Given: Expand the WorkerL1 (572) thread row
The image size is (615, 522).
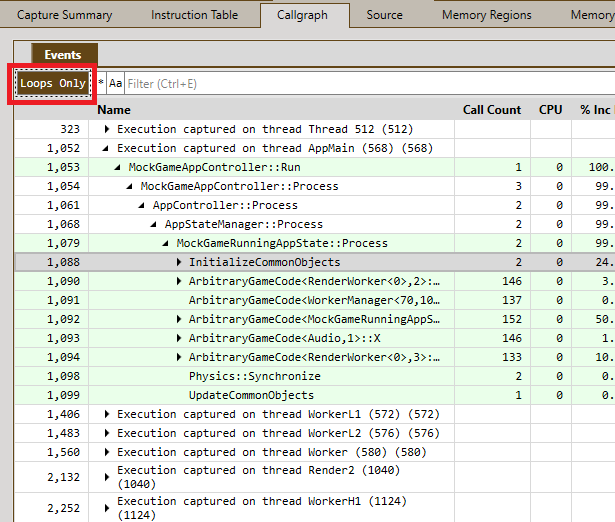Looking at the screenshot, I should tap(107, 414).
